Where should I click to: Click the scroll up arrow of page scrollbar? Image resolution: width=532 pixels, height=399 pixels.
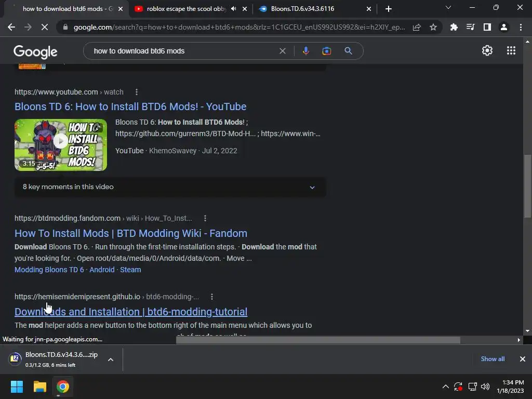(x=527, y=42)
